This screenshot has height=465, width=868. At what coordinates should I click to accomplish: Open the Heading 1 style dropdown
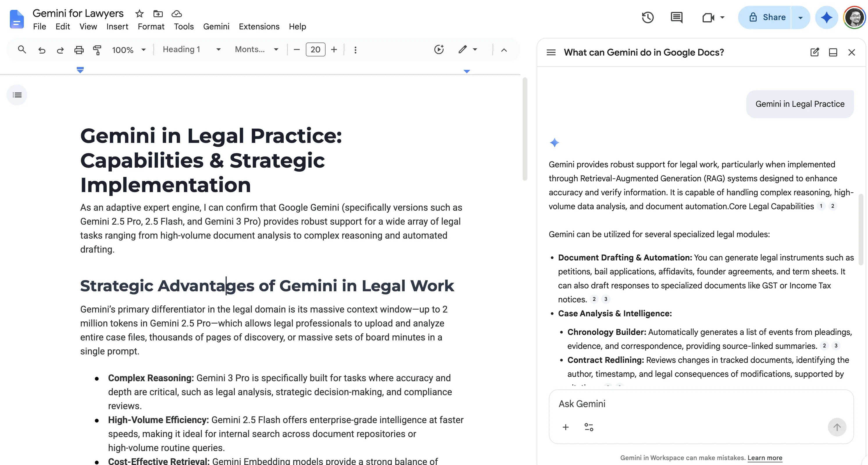coord(192,49)
